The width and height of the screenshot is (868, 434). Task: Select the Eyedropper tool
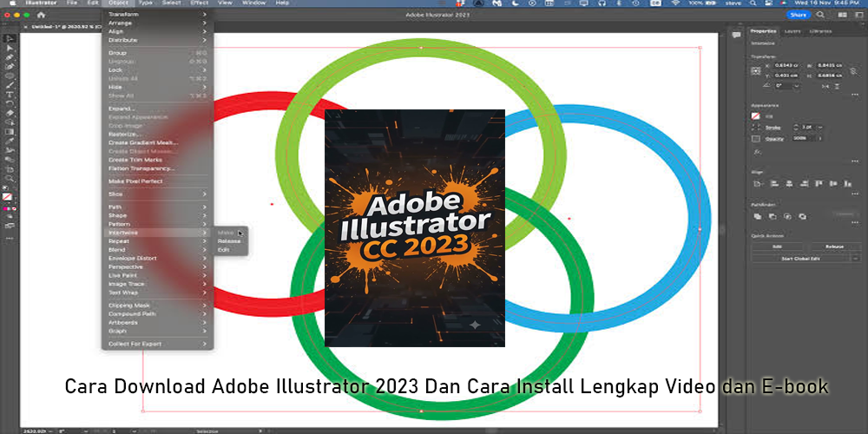[10, 141]
